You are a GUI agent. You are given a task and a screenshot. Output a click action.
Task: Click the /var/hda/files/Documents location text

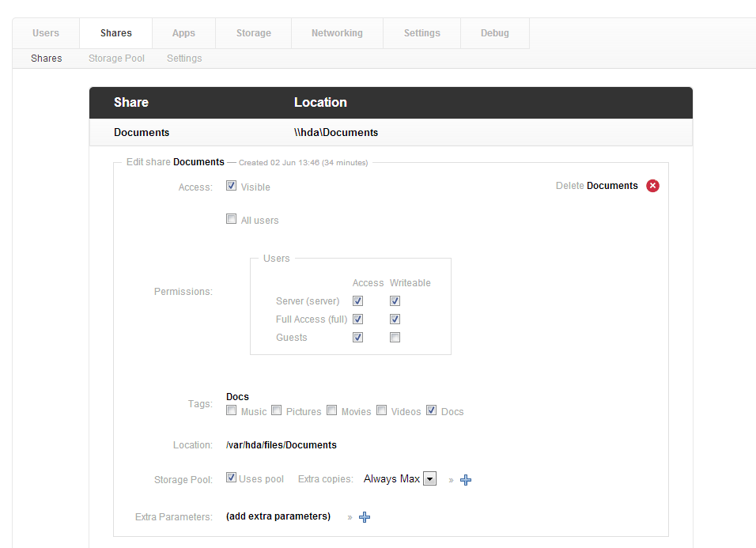pos(281,445)
